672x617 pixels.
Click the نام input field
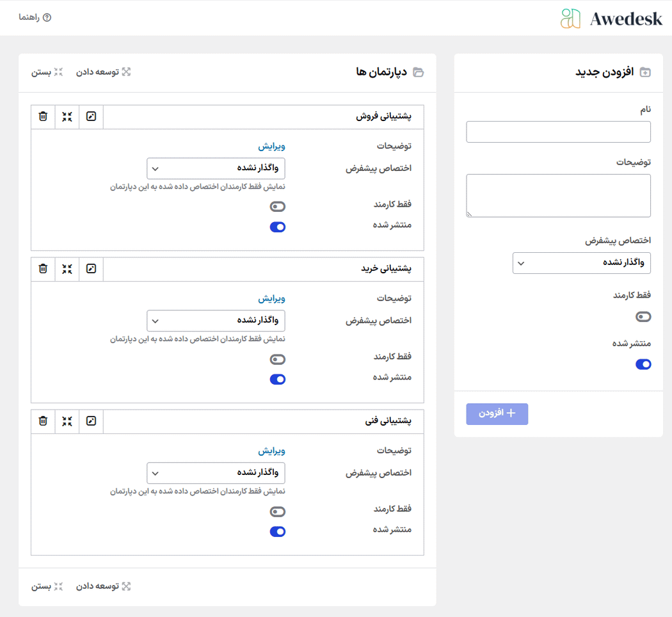(x=558, y=132)
